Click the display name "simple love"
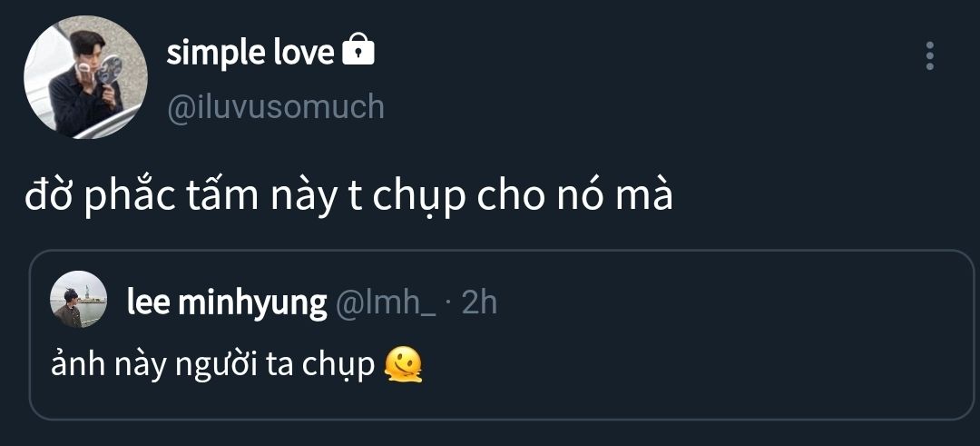The height and width of the screenshot is (446, 980). click(250, 53)
